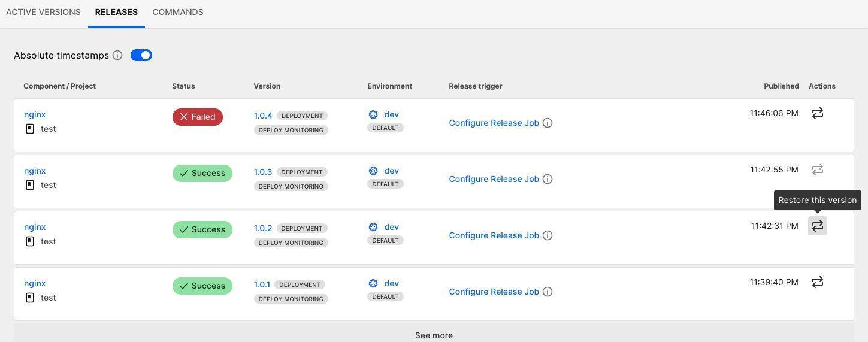Restore version 1.0.2 via its action icon

coord(818,226)
